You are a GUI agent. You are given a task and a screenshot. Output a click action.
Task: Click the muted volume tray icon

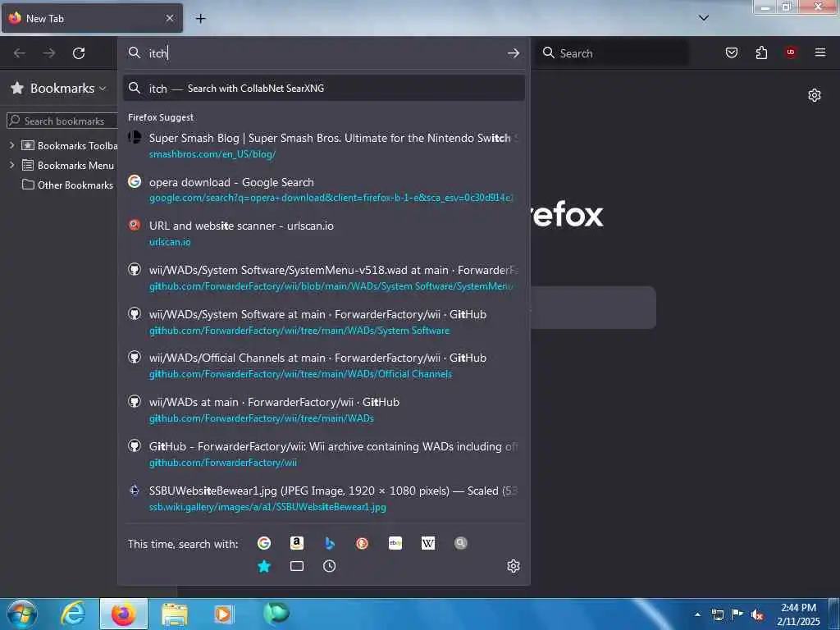click(757, 615)
